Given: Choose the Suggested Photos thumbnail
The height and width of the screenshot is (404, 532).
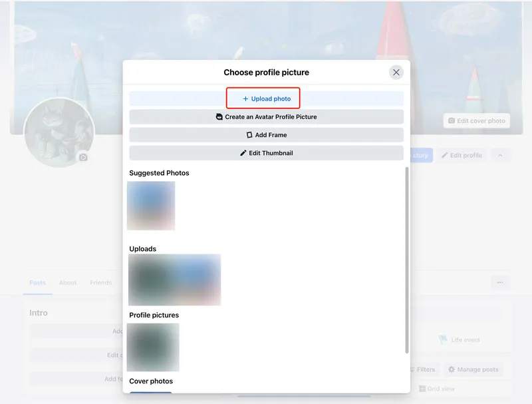Looking at the screenshot, I should (151, 206).
